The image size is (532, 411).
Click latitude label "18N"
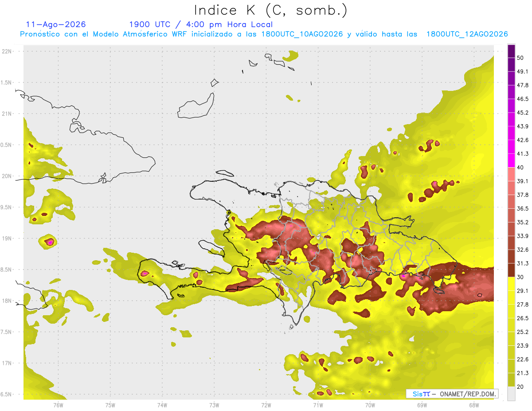tap(8, 301)
